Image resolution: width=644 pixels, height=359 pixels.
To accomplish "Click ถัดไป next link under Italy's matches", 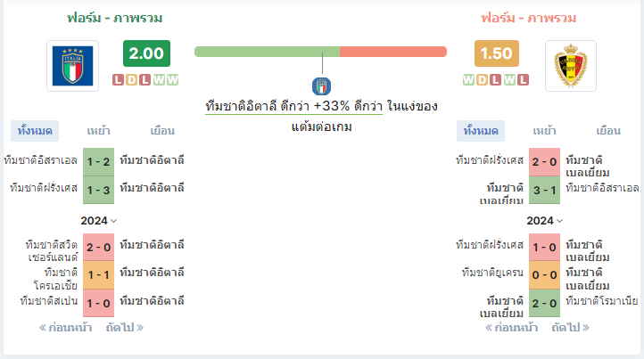I will 125,328.
